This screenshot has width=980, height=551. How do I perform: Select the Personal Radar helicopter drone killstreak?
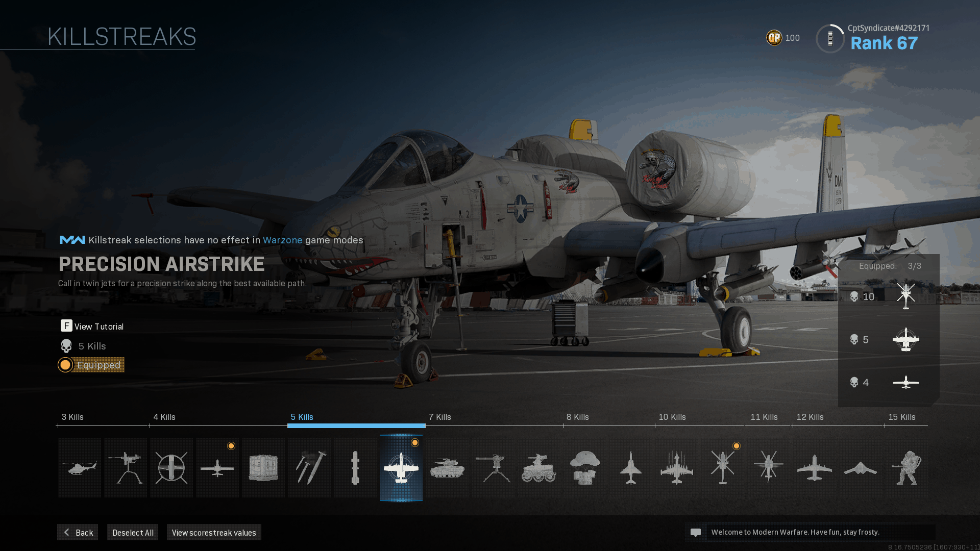[x=80, y=467]
